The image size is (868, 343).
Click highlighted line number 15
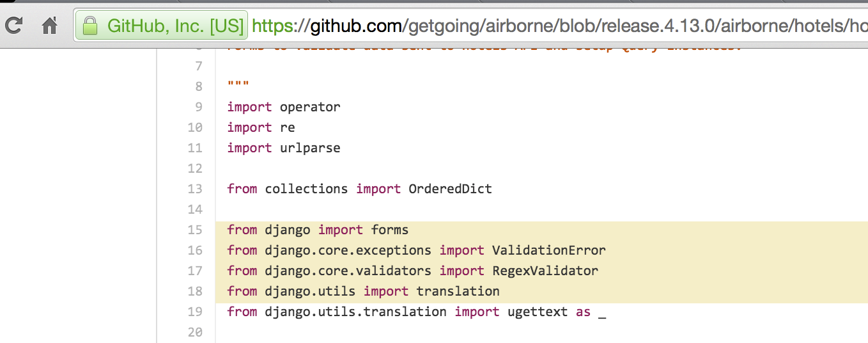pos(195,230)
